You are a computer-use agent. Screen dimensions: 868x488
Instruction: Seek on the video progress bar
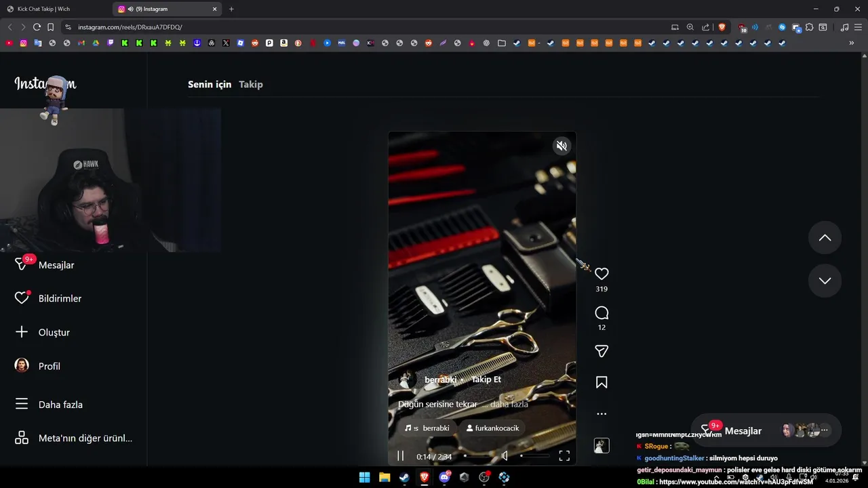[476, 456]
